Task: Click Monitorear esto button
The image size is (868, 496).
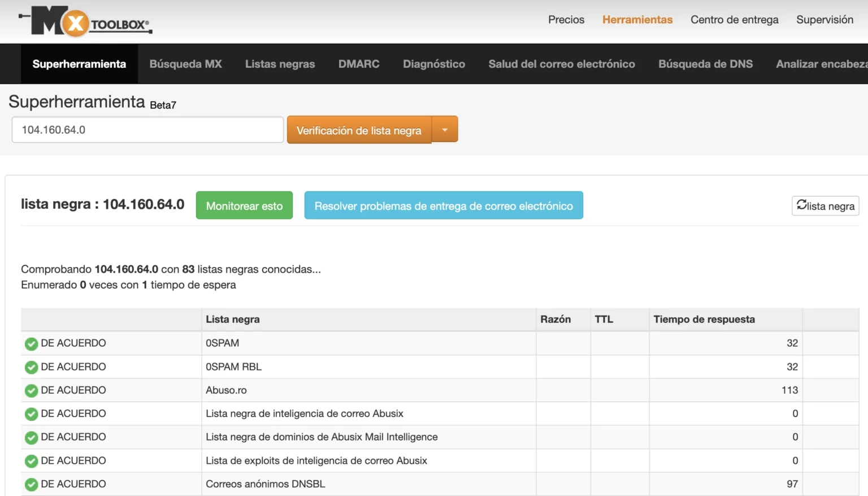Action: (244, 205)
